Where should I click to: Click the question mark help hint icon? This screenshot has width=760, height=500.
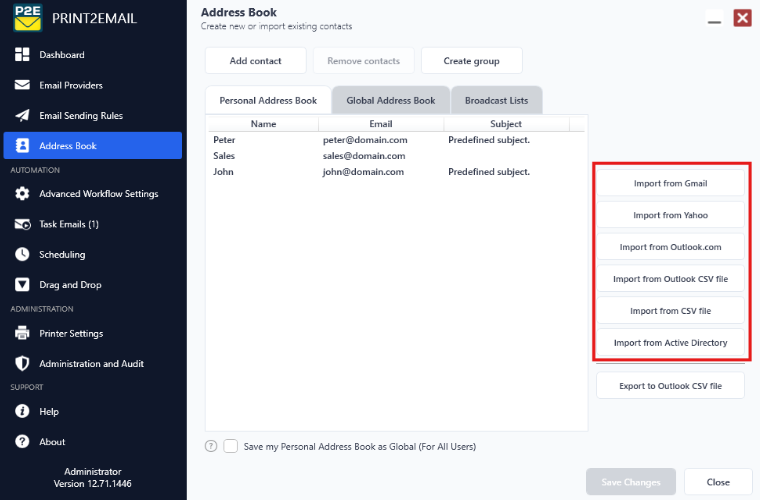coord(211,446)
